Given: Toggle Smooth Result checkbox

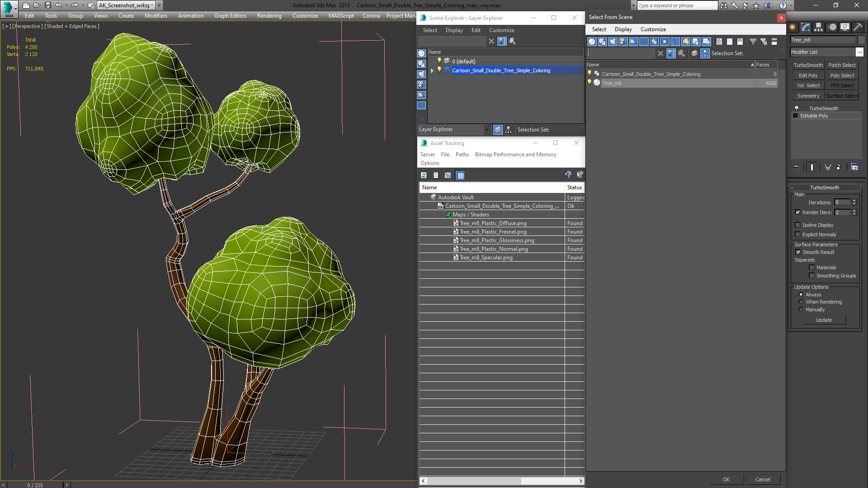Looking at the screenshot, I should 798,252.
